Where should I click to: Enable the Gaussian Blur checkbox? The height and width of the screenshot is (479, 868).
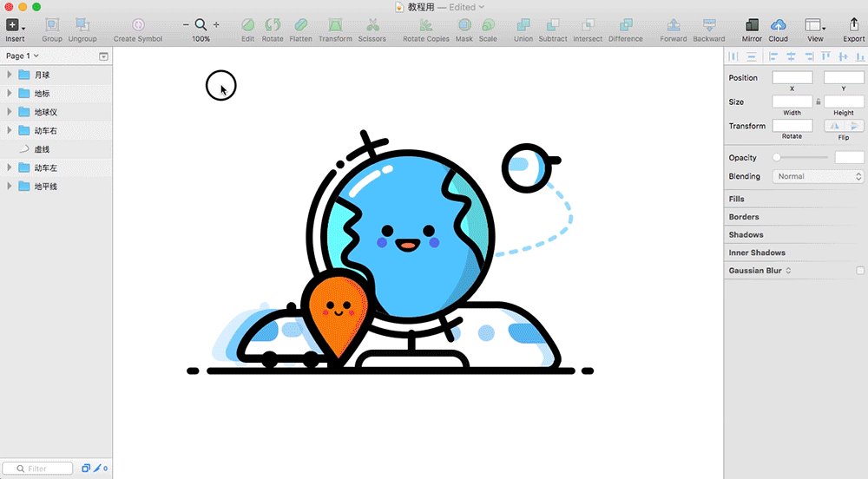(x=859, y=271)
